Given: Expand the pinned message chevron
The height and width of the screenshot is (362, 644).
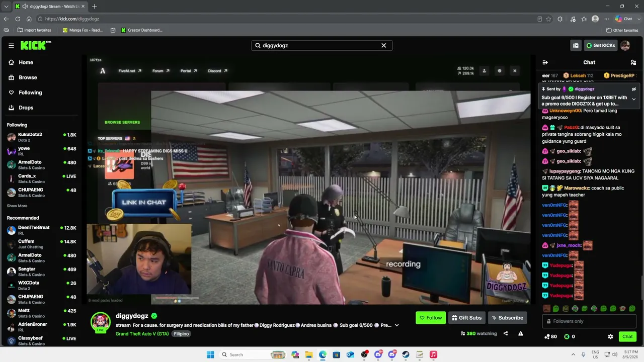Looking at the screenshot, I should pos(633,99).
